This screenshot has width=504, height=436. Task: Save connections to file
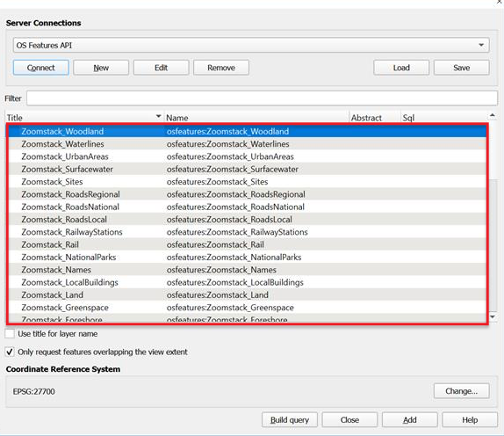[x=462, y=68]
